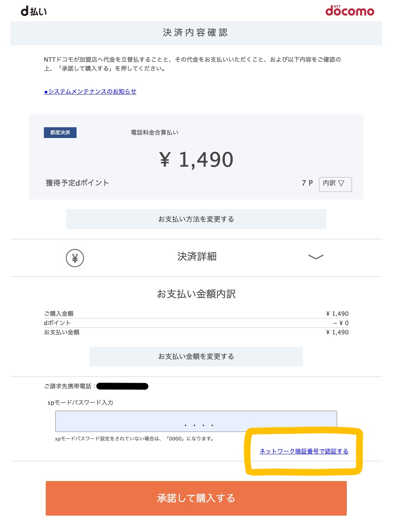
Task: Click the お支払い金額内訳 heading
Action: pyautogui.click(x=196, y=294)
